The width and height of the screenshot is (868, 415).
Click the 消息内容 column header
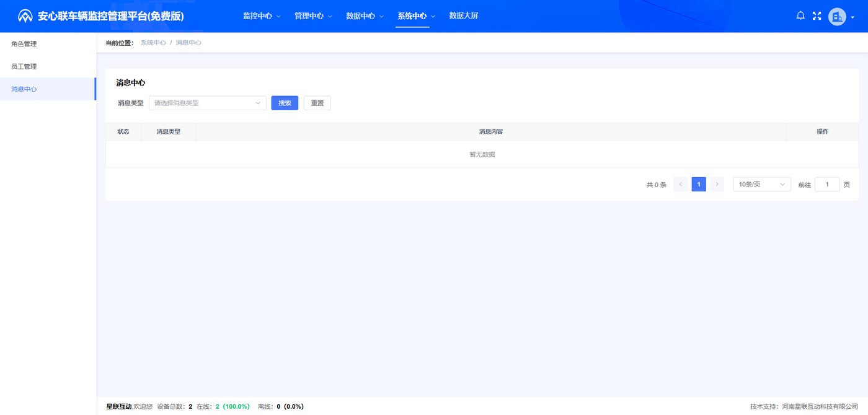click(x=491, y=131)
